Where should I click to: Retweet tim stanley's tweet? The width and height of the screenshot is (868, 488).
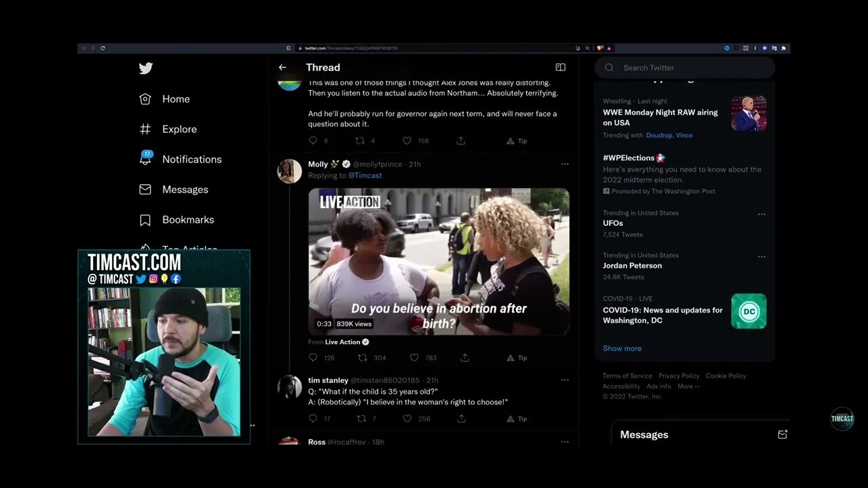pos(360,419)
